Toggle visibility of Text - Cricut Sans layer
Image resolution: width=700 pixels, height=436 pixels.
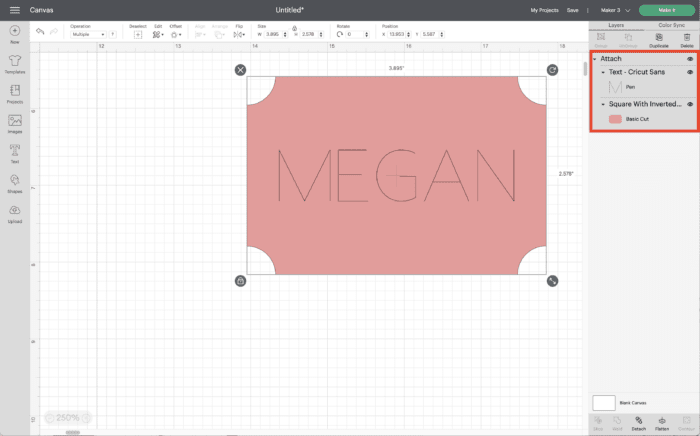coord(690,73)
